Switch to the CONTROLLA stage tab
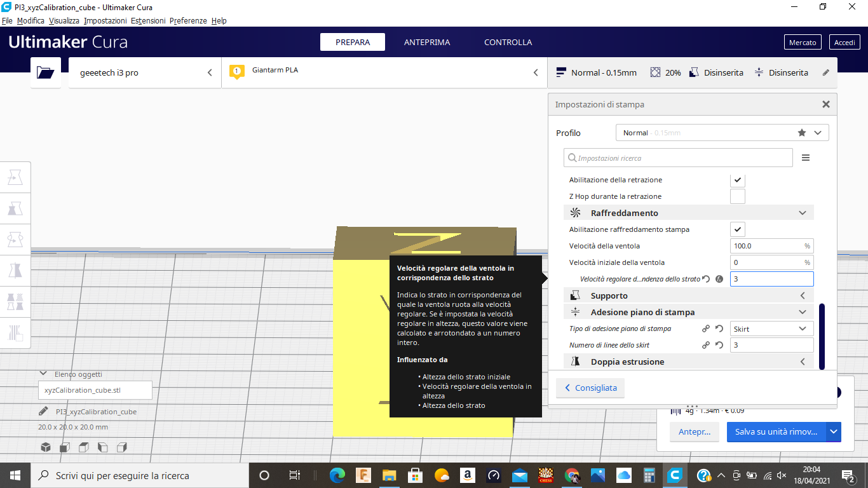Image resolution: width=868 pixels, height=488 pixels. 508,42
